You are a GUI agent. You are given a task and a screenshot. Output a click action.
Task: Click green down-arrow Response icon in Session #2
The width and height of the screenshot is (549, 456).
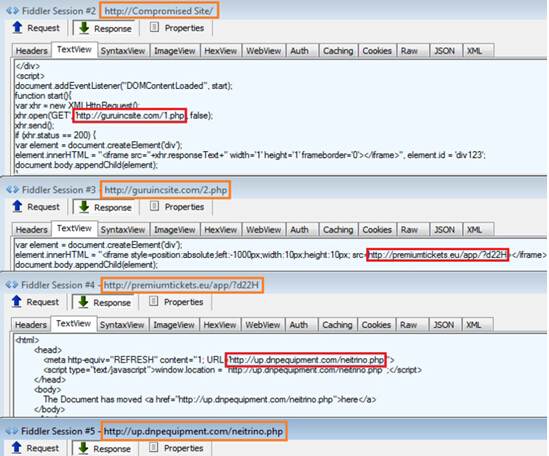pyautogui.click(x=84, y=28)
